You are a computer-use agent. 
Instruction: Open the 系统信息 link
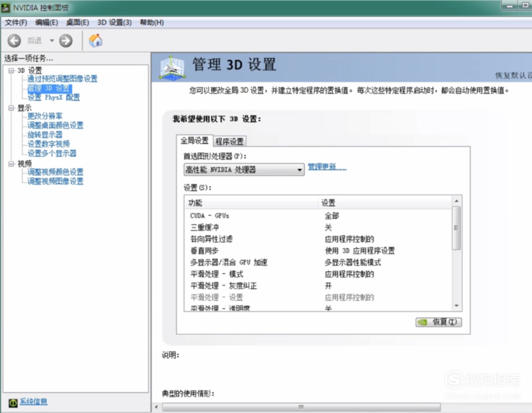click(33, 402)
